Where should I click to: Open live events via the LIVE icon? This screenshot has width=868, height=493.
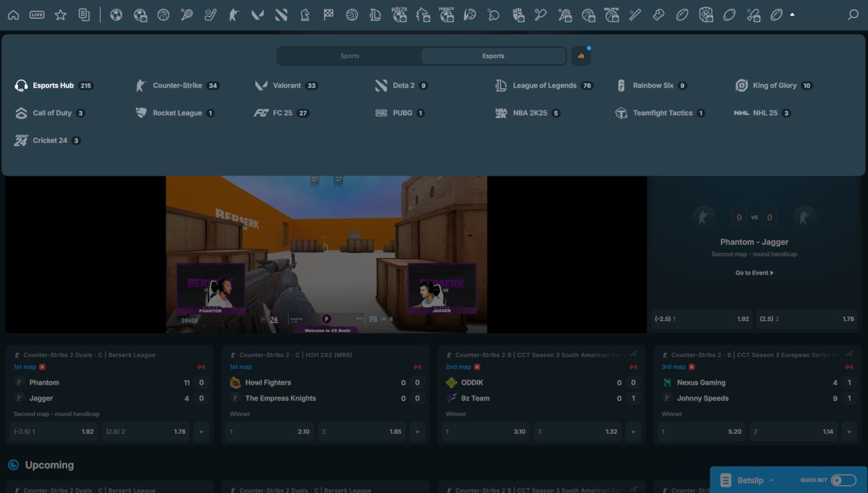coord(37,14)
